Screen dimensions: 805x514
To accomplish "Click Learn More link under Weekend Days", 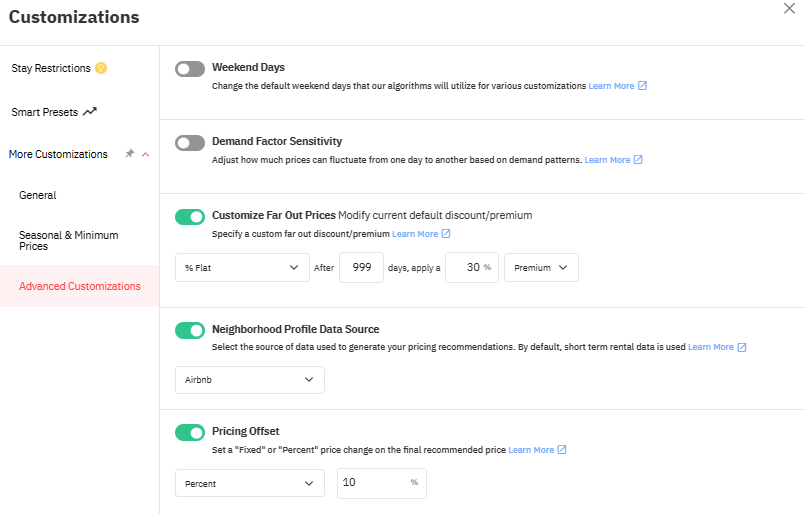I will point(611,86).
